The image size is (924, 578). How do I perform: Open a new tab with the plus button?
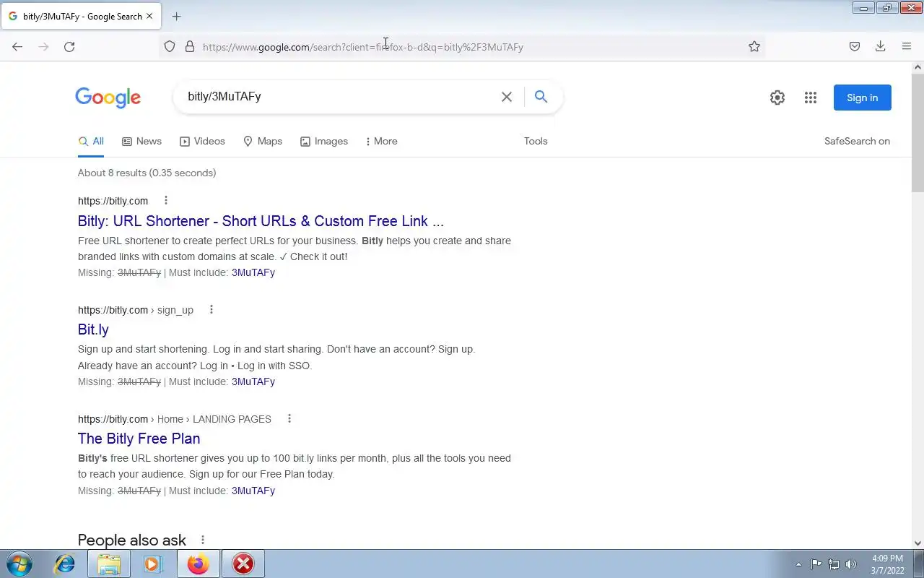pos(176,16)
